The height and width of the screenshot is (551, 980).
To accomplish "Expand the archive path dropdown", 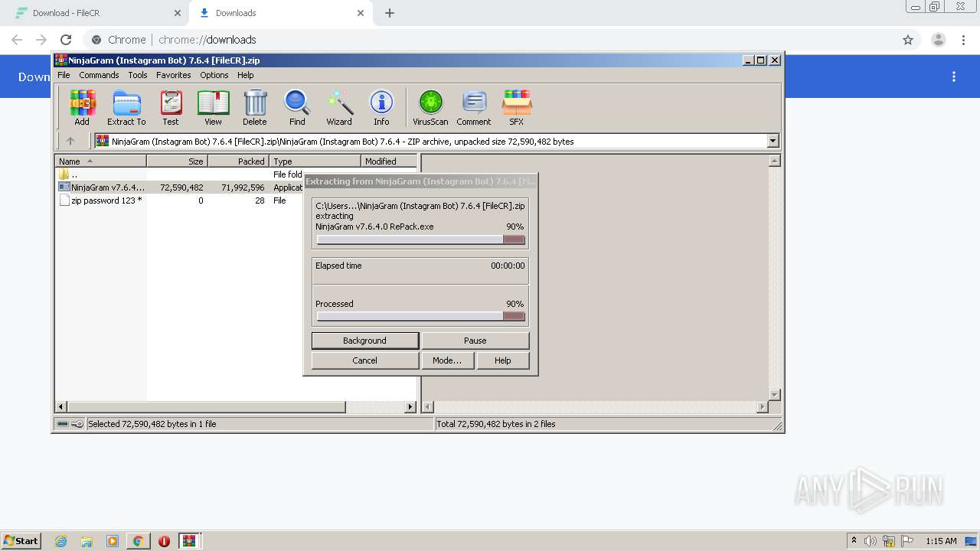I will point(773,141).
